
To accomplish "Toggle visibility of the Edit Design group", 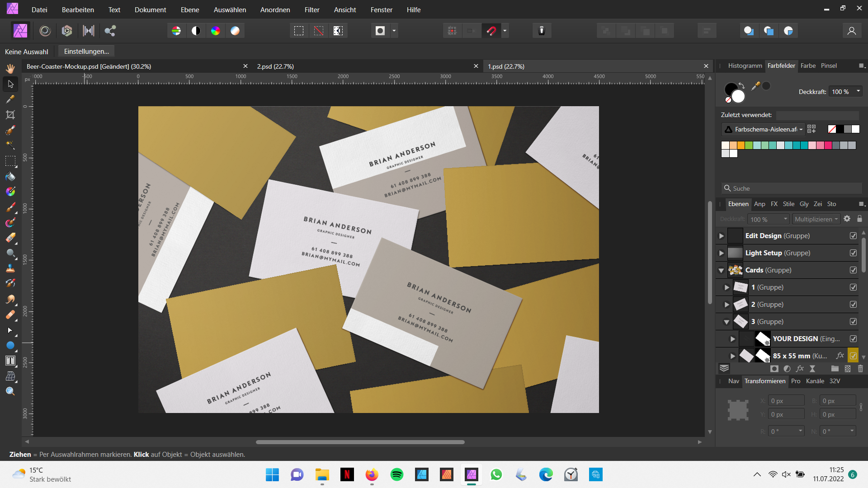I will click(853, 235).
